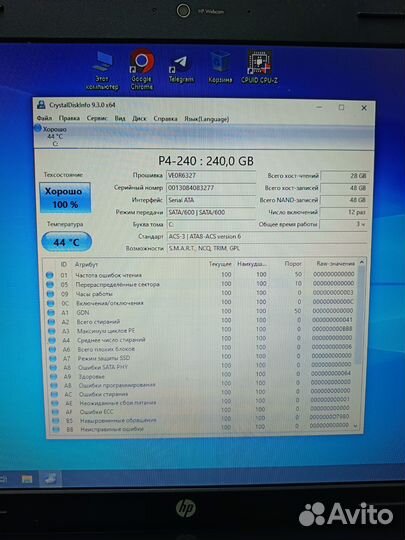This screenshot has height=540, width=405.
Task: Click the Число включений value 12 раз
Action: coord(344,212)
